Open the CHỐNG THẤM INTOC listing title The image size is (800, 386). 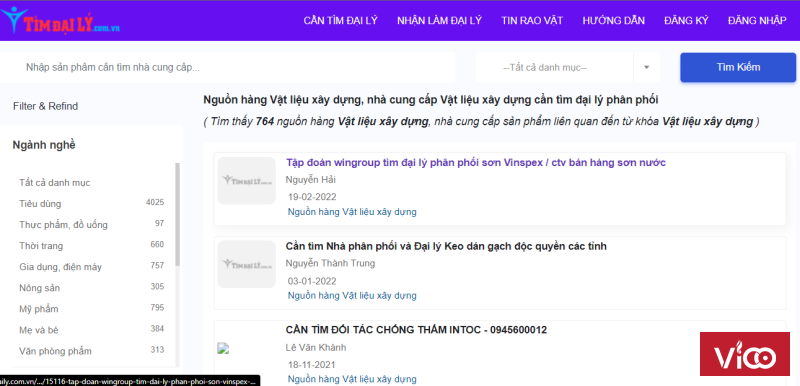pyautogui.click(x=416, y=330)
